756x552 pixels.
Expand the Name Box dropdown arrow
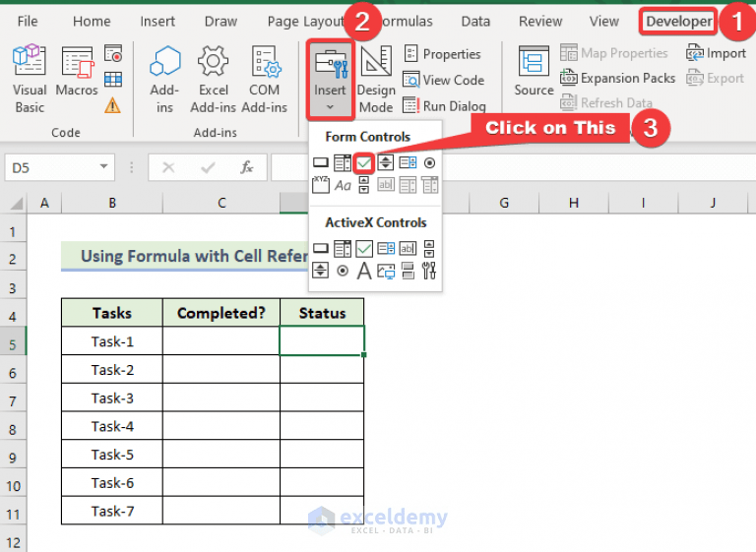[103, 167]
